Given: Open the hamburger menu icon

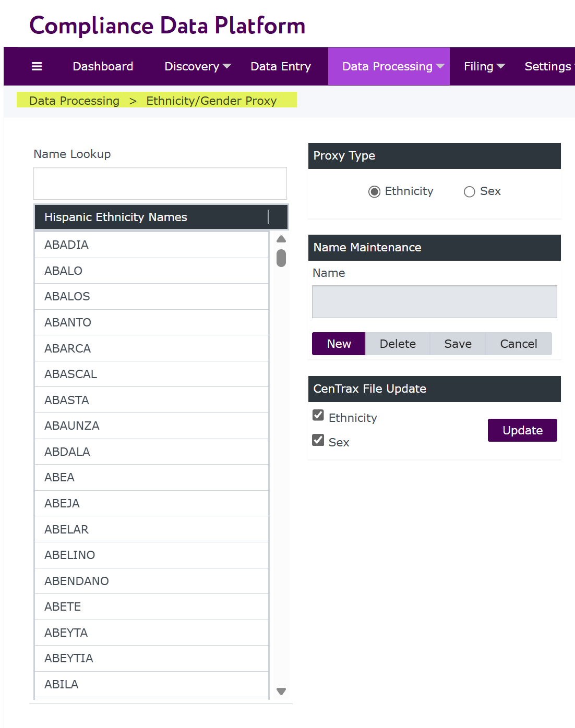Looking at the screenshot, I should coord(37,66).
